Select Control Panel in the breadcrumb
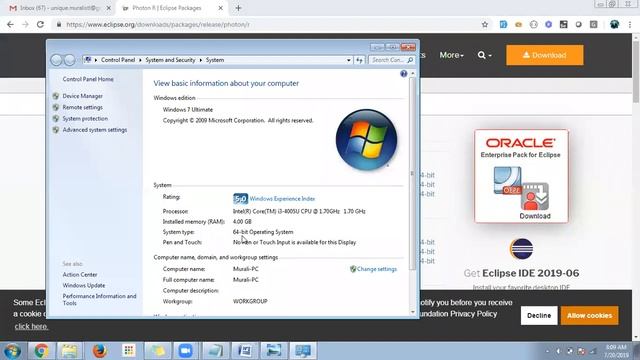The height and width of the screenshot is (360, 640). click(118, 60)
